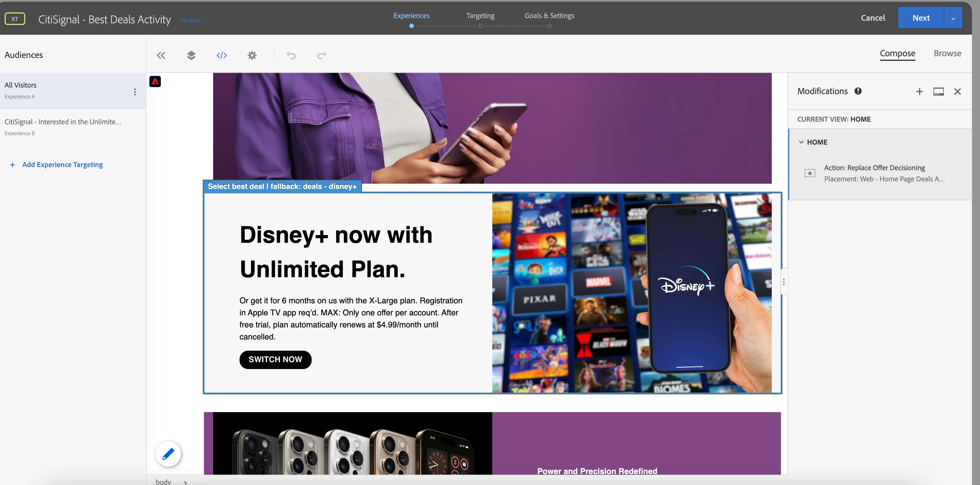
Task: Click the SWITCH NOW button
Action: tap(275, 360)
